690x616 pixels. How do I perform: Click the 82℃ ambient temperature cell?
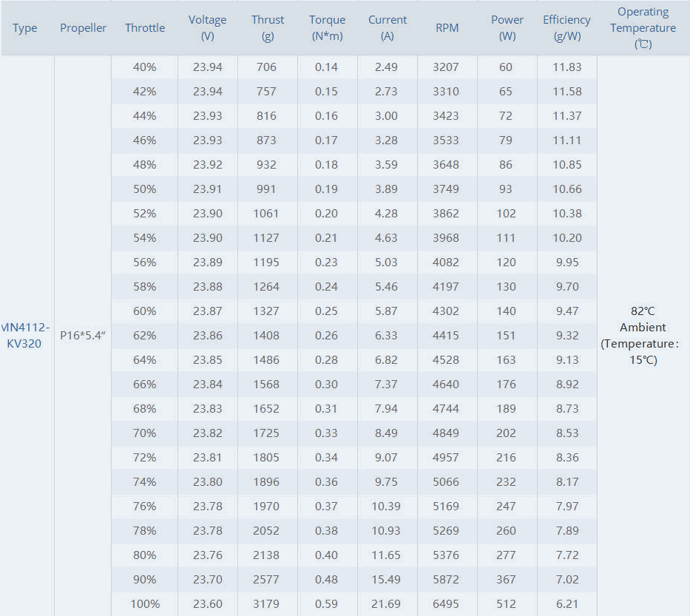tap(643, 335)
